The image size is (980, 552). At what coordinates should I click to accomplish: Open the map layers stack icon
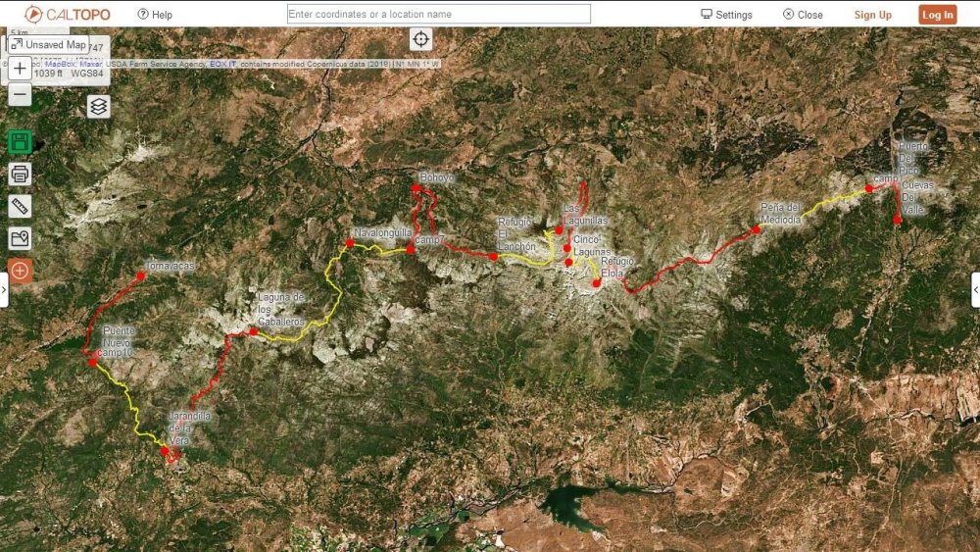tap(98, 106)
